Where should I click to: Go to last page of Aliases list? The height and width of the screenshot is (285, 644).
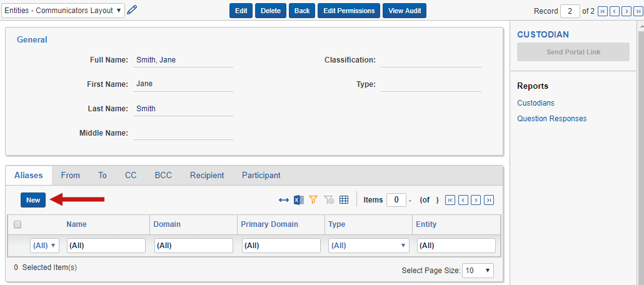click(x=489, y=200)
